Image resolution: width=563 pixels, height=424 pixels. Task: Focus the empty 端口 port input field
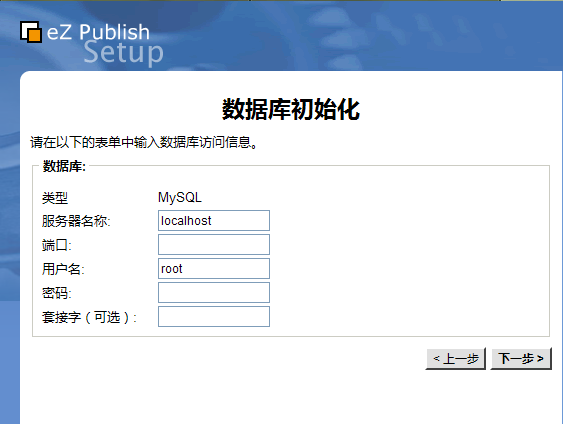point(214,244)
